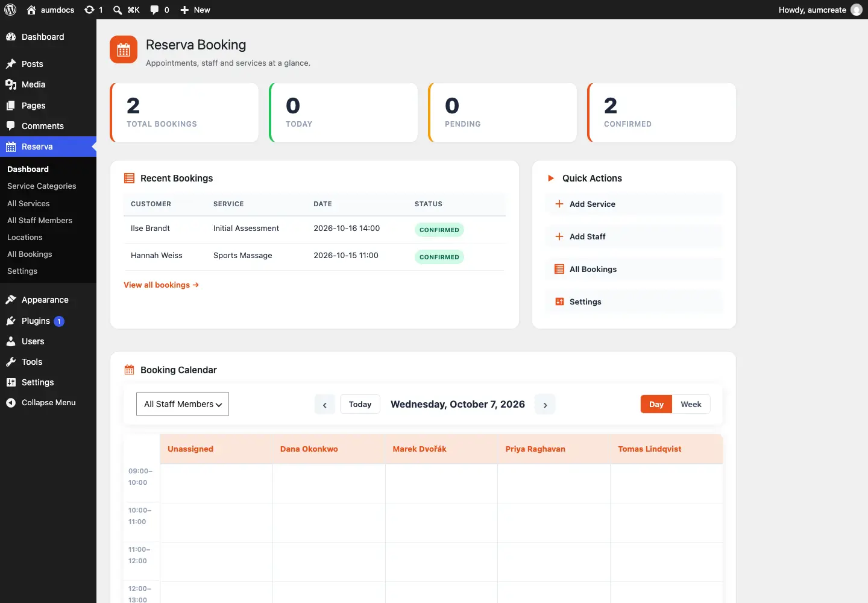This screenshot has height=603, width=868.
Task: Click Ilse Brandt's Confirmed status badge
Action: [x=439, y=230]
